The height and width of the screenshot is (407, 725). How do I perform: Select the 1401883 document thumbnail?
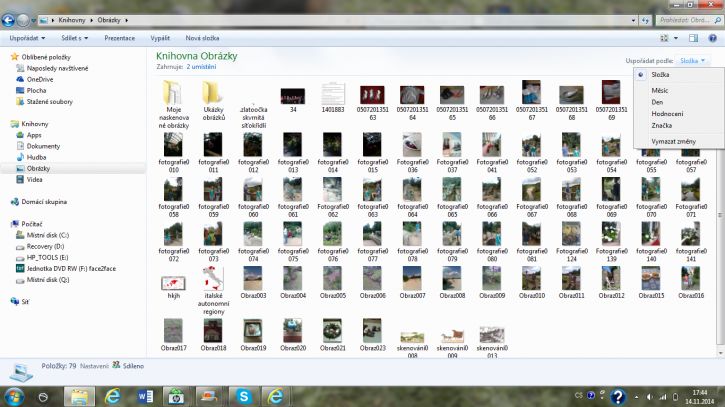coord(333,98)
